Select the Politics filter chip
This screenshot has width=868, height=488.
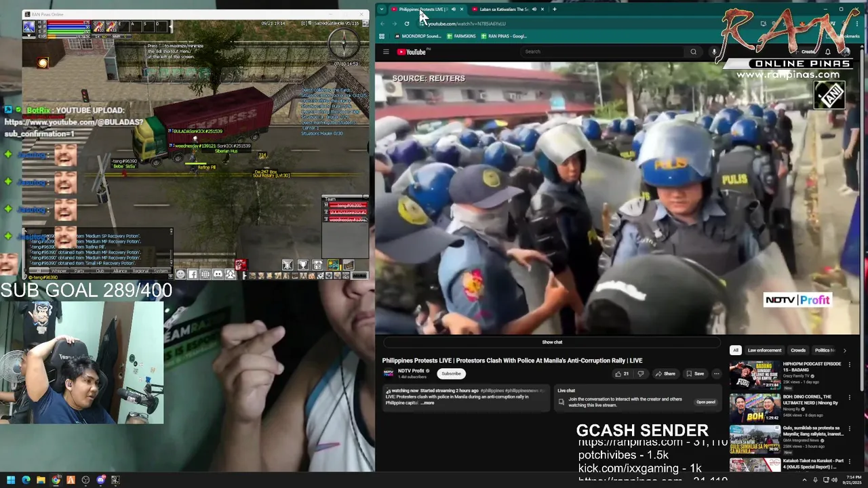[x=823, y=350]
